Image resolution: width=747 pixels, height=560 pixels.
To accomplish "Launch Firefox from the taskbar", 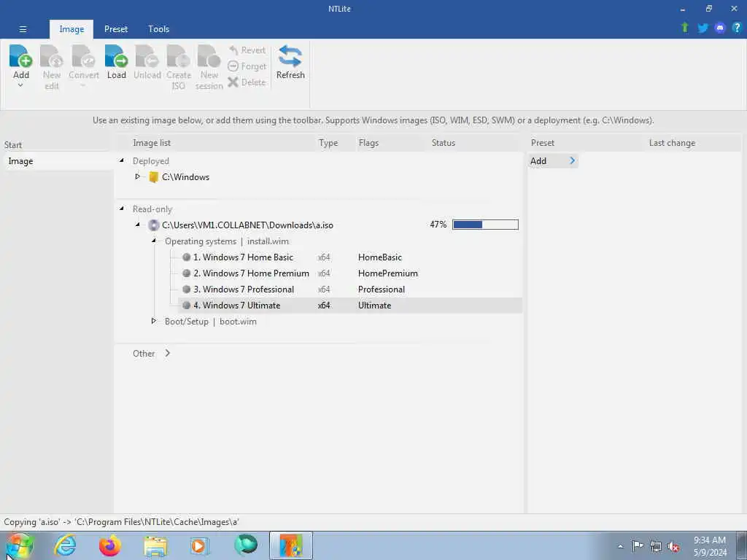I will 110,545.
